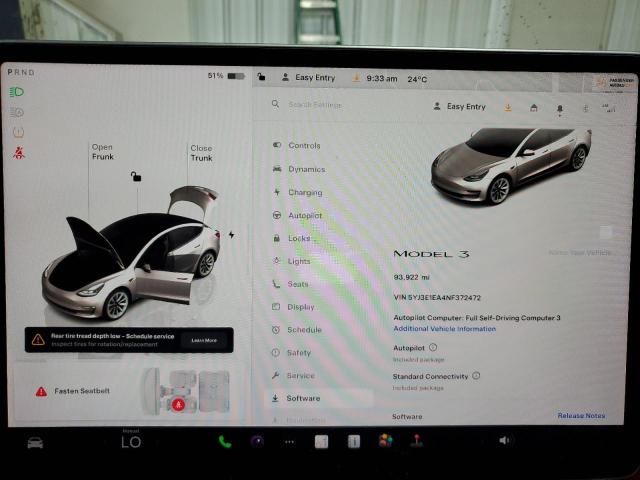The image size is (640, 480).
Task: Open the phone app in the dock
Action: tap(225, 441)
